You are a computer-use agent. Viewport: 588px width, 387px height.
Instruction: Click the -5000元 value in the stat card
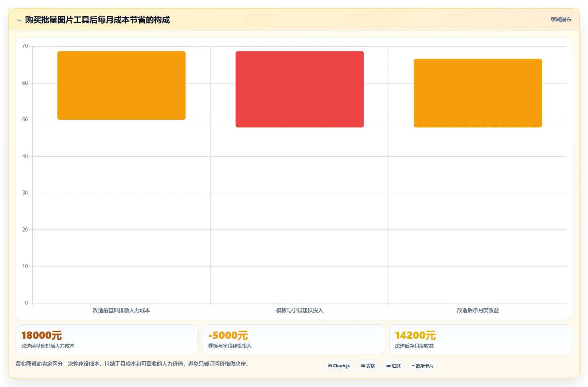(228, 335)
